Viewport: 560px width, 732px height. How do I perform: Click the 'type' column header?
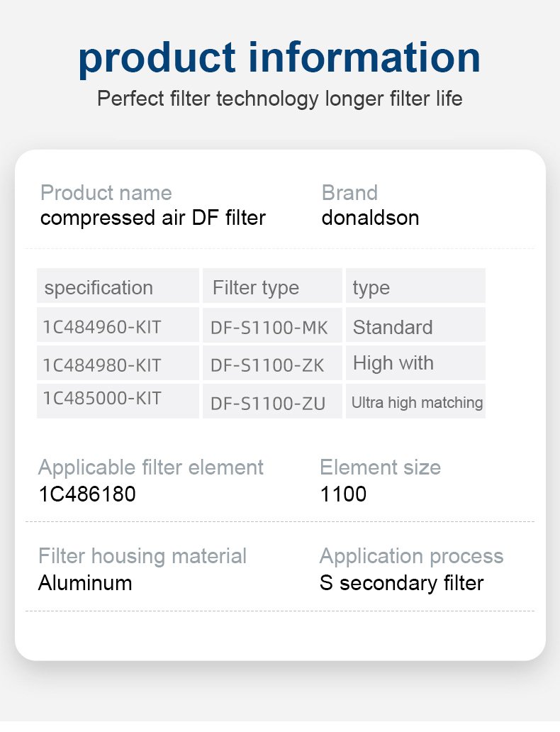click(415, 285)
